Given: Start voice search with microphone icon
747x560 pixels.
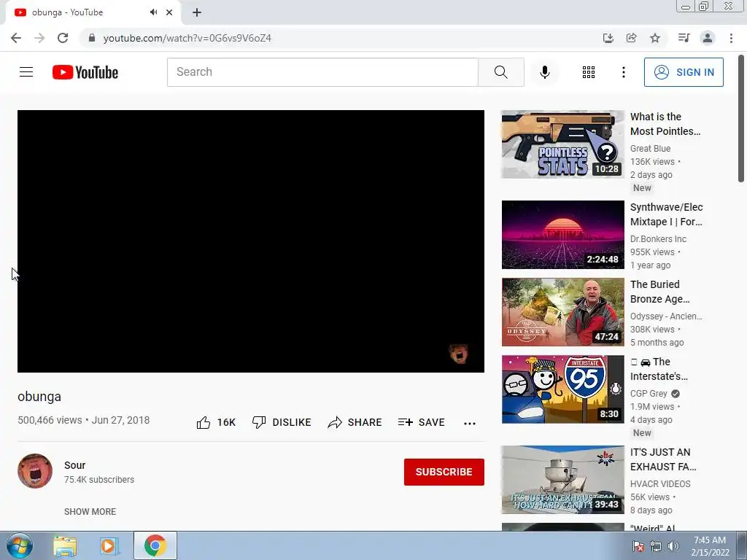Looking at the screenshot, I should click(x=544, y=72).
